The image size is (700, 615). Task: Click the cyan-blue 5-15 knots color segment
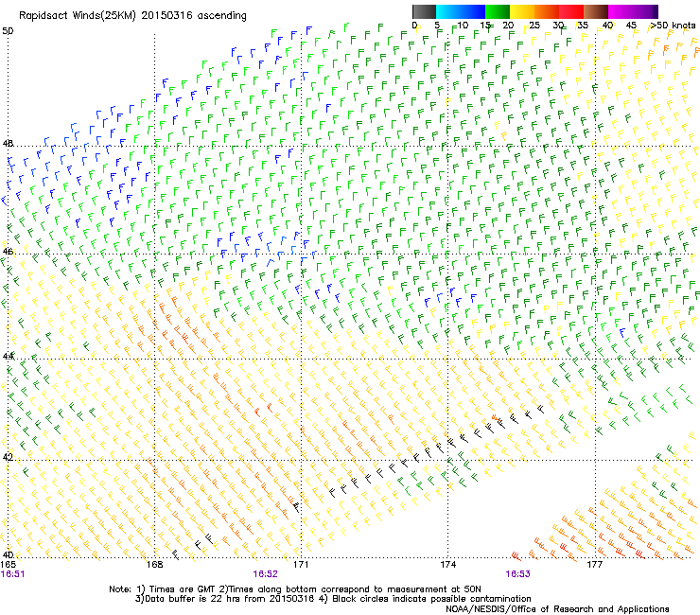461,11
